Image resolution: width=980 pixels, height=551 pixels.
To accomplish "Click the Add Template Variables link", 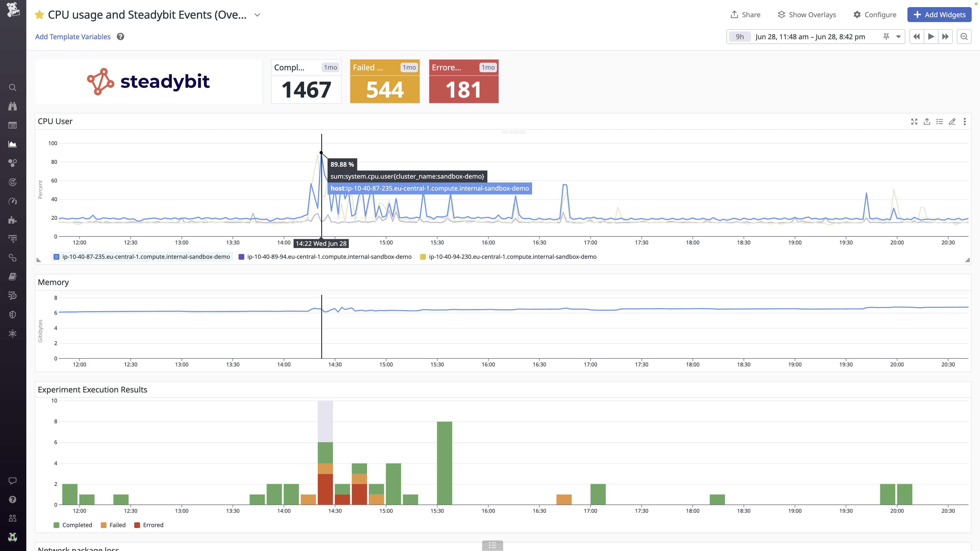I will (x=72, y=37).
